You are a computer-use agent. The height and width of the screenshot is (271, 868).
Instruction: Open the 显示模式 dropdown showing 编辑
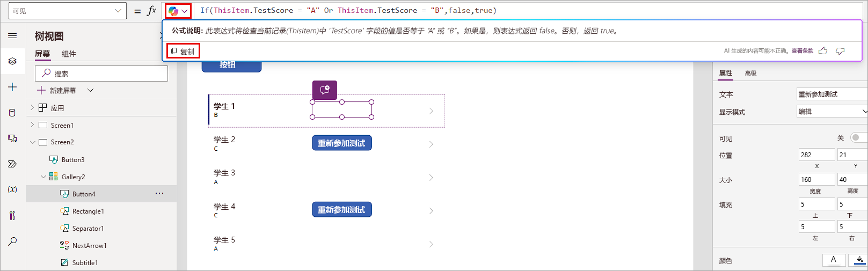832,111
